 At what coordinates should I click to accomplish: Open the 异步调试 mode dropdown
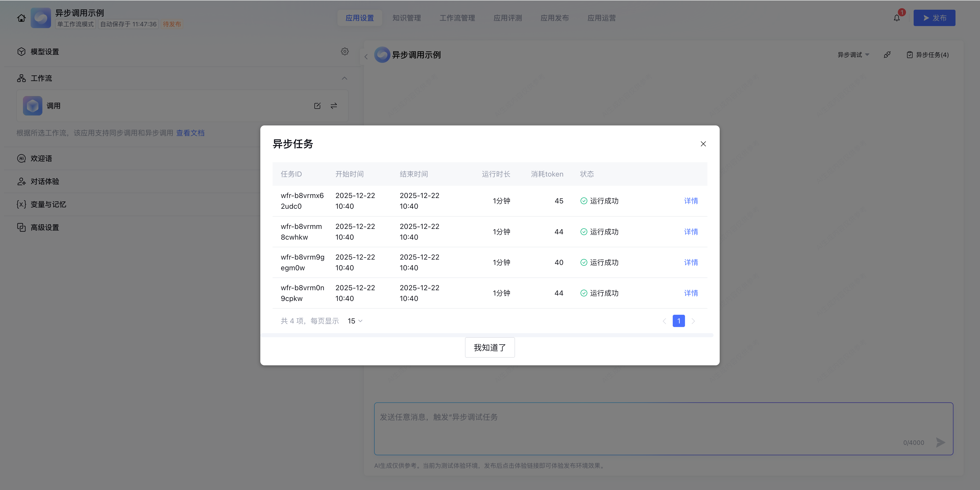(x=853, y=55)
